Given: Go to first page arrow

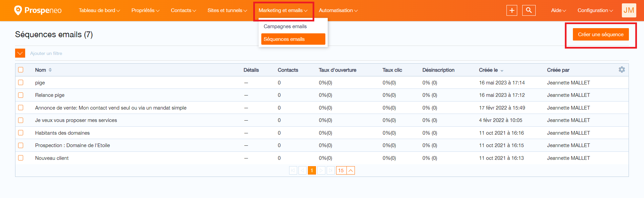Looking at the screenshot, I should pos(293,171).
